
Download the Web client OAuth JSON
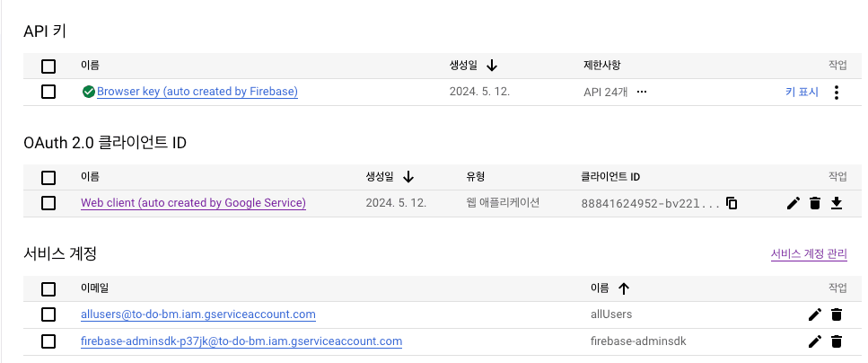[x=837, y=203]
